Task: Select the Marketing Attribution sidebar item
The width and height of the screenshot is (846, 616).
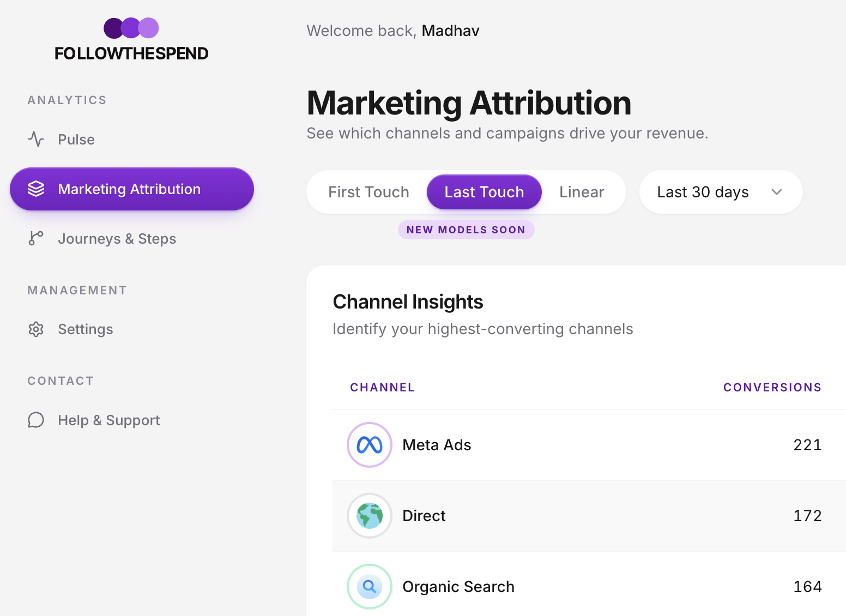Action: tap(132, 189)
